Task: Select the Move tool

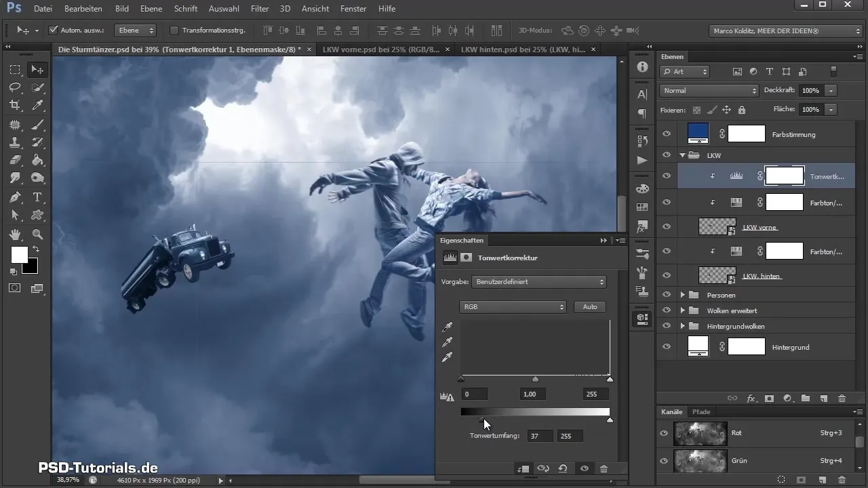Action: coord(37,70)
